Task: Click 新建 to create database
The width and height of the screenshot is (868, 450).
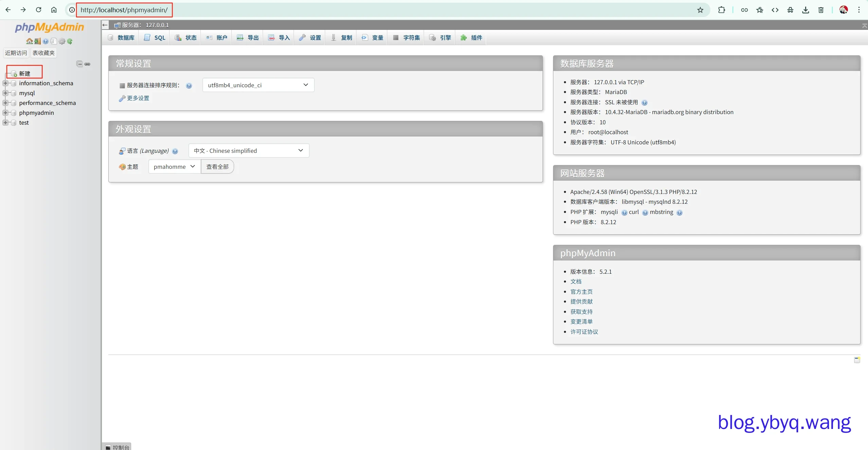Action: [25, 74]
